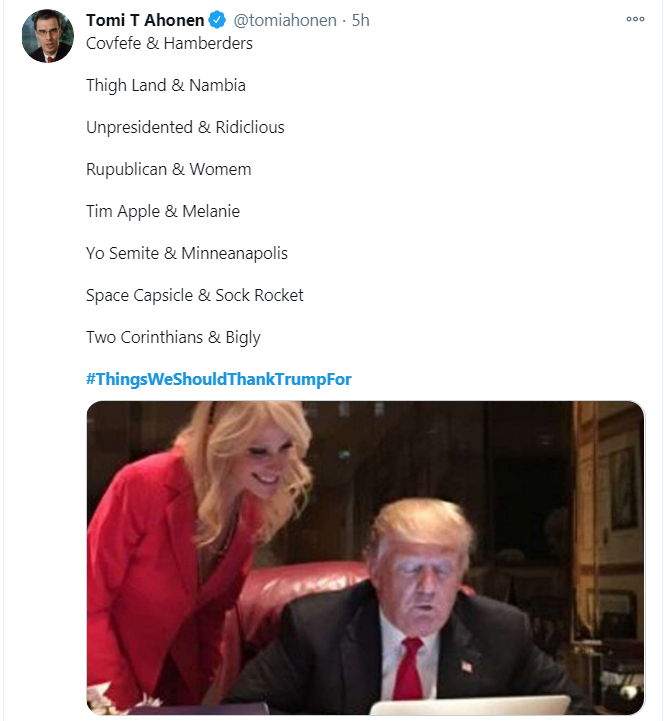Click the 5h timestamp link
The width and height of the screenshot is (664, 721).
pos(361,20)
